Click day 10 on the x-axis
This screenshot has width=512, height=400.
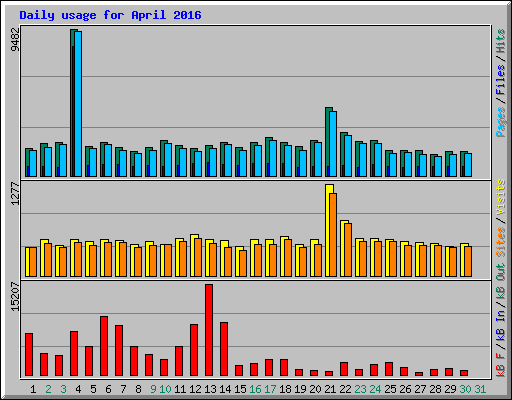coord(165,389)
